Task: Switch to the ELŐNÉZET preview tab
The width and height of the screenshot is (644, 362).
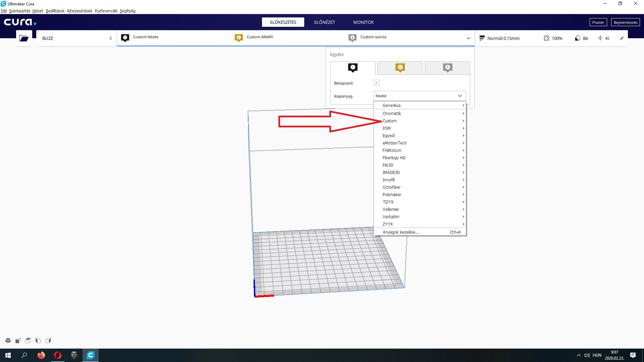Action: click(x=324, y=22)
